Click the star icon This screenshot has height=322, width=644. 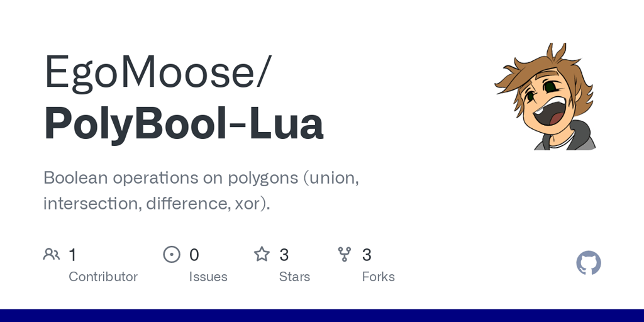262,254
